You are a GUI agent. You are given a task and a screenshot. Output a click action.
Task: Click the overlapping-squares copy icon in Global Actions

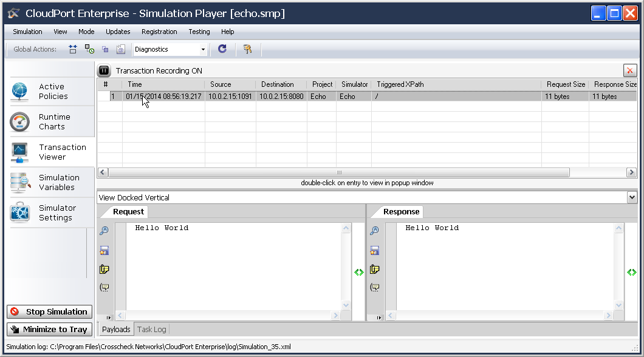point(105,49)
